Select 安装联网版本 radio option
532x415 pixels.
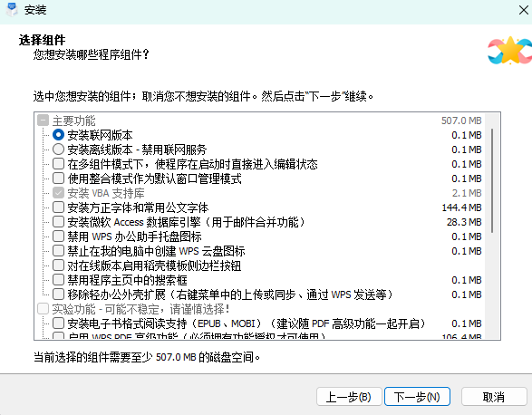[58, 135]
